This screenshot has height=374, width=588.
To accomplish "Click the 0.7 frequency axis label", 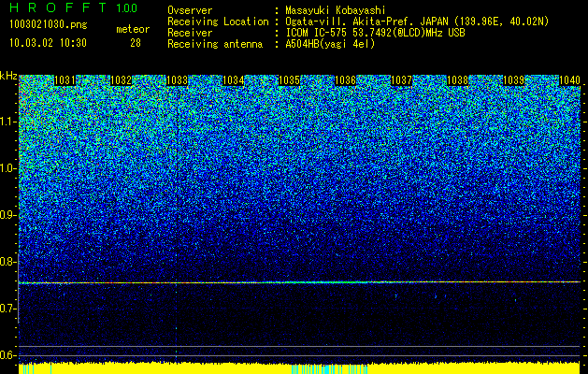I will pos(7,309).
